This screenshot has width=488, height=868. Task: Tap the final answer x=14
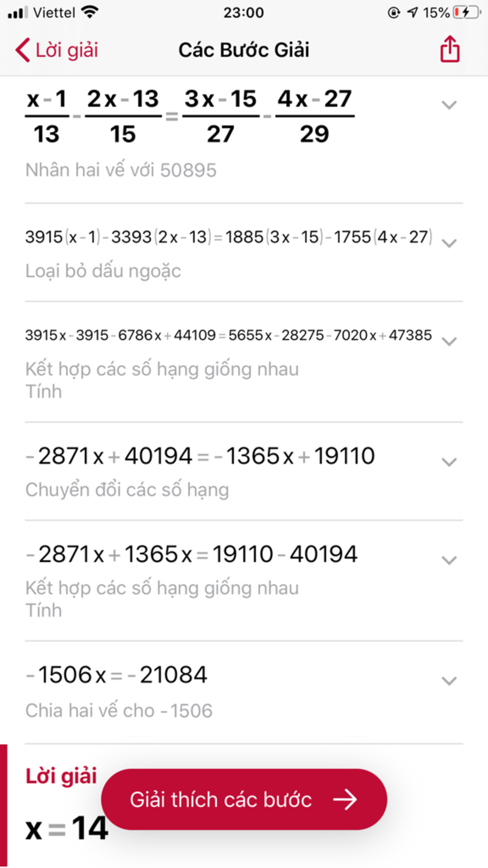pos(67,828)
